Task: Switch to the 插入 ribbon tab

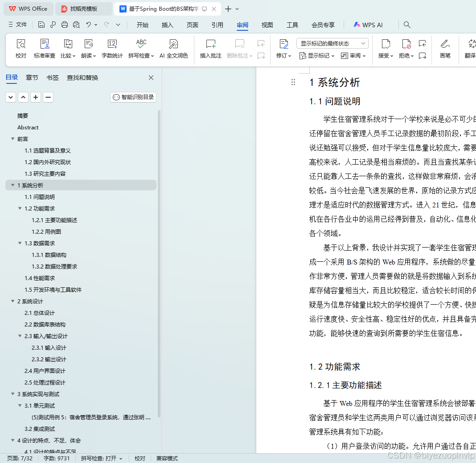Action: (167, 25)
